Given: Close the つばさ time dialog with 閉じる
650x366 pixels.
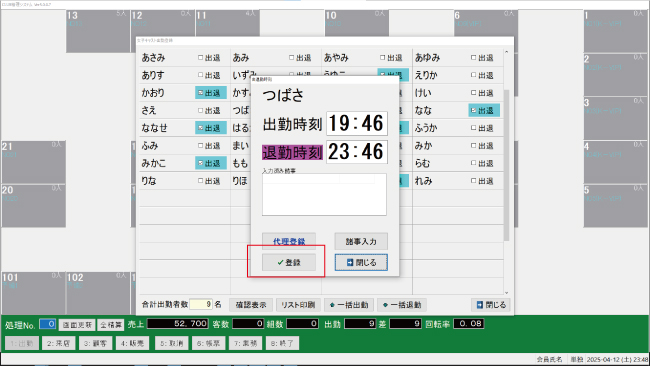Looking at the screenshot, I should tap(361, 262).
